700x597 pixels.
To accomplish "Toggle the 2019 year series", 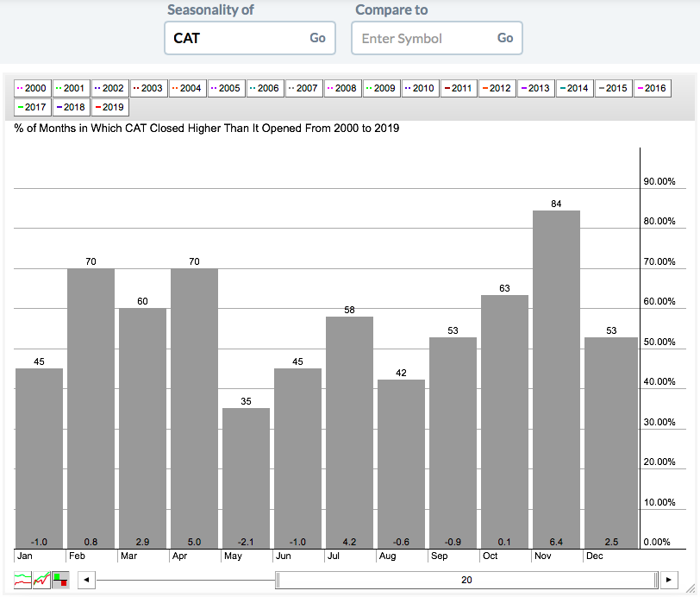I will click(109, 108).
